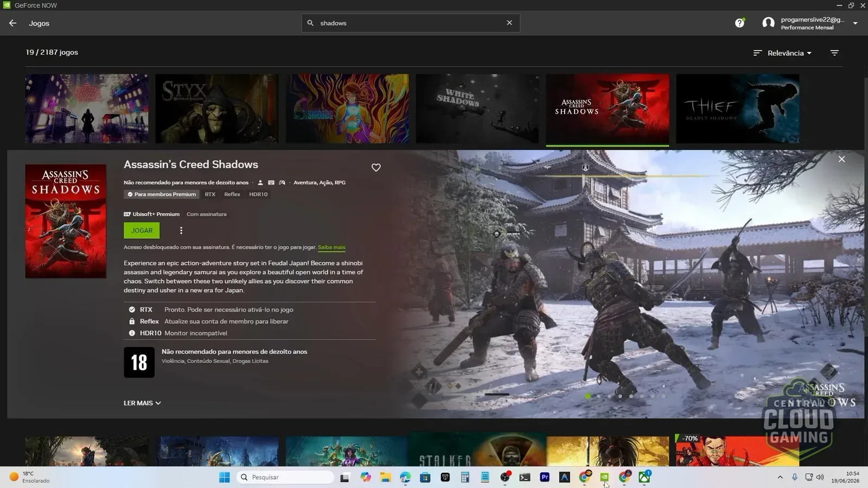Select the first green carousel dot
868x488 pixels.
(x=588, y=396)
